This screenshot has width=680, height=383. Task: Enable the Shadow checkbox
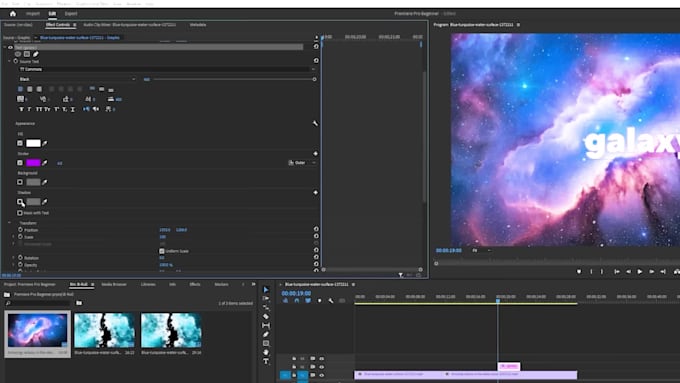pyautogui.click(x=20, y=202)
